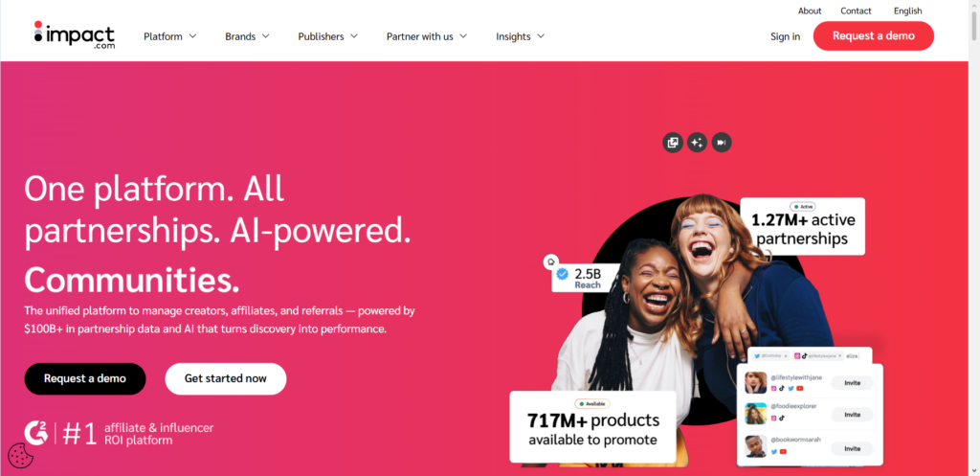The height and width of the screenshot is (476, 980).
Task: Click @lifestylewithjane avatar thumbnail
Action: click(756, 382)
